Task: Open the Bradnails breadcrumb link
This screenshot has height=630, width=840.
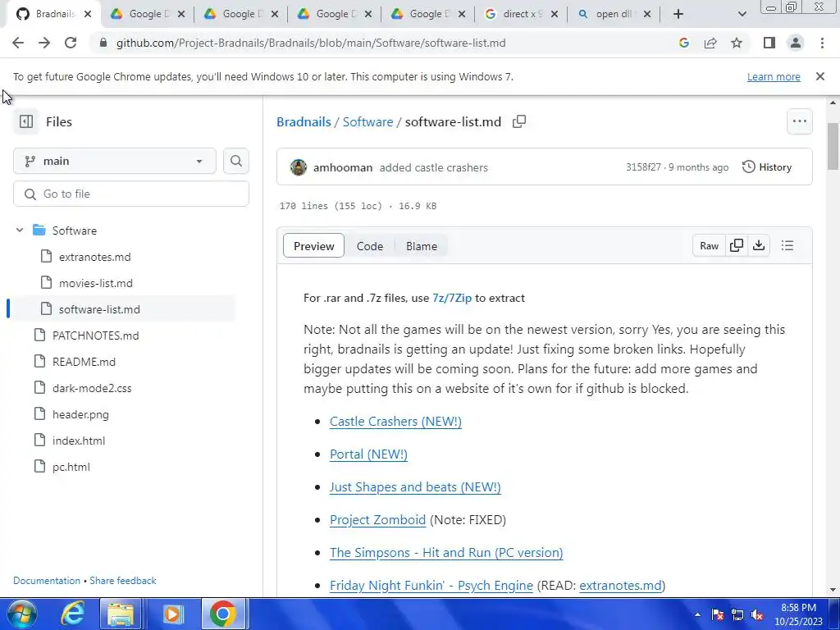Action: (x=304, y=121)
